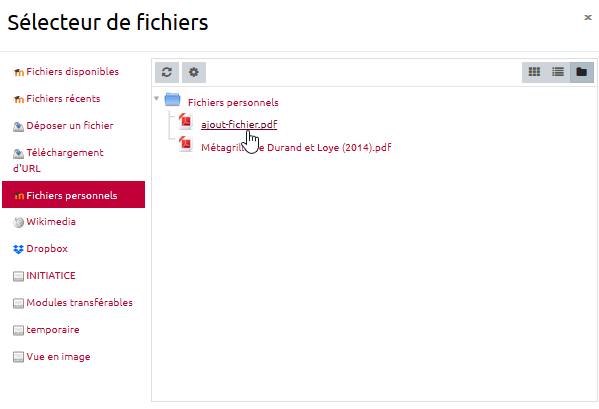This screenshot has height=409, width=599.
Task: Open the ajout-fichier.pdf file link
Action: (239, 124)
